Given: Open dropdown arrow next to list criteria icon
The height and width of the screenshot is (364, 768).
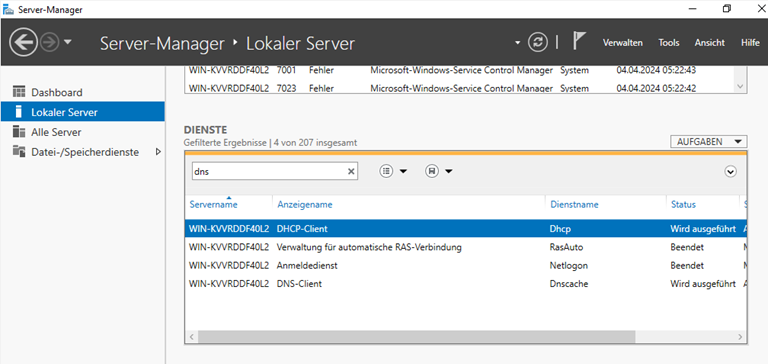Looking at the screenshot, I should (403, 171).
